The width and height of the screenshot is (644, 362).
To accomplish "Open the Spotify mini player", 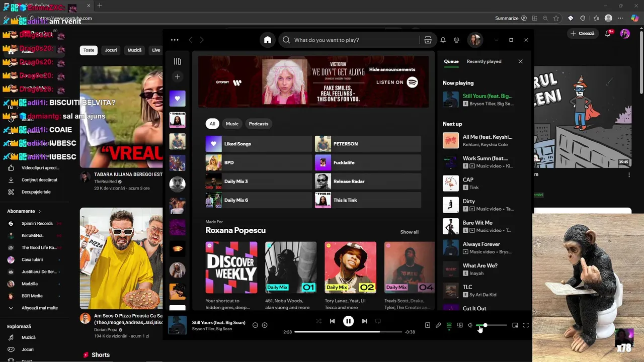I will (515, 325).
